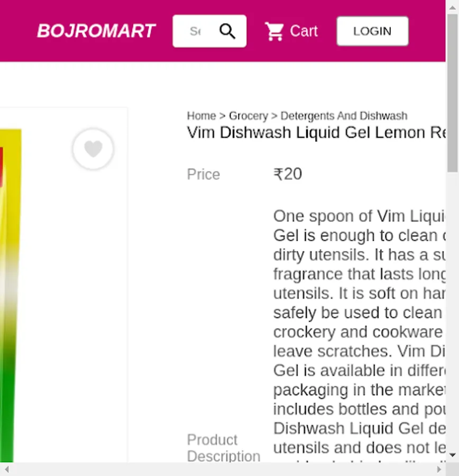Open the BOJROMART home logo
The height and width of the screenshot is (476, 459).
click(x=96, y=31)
